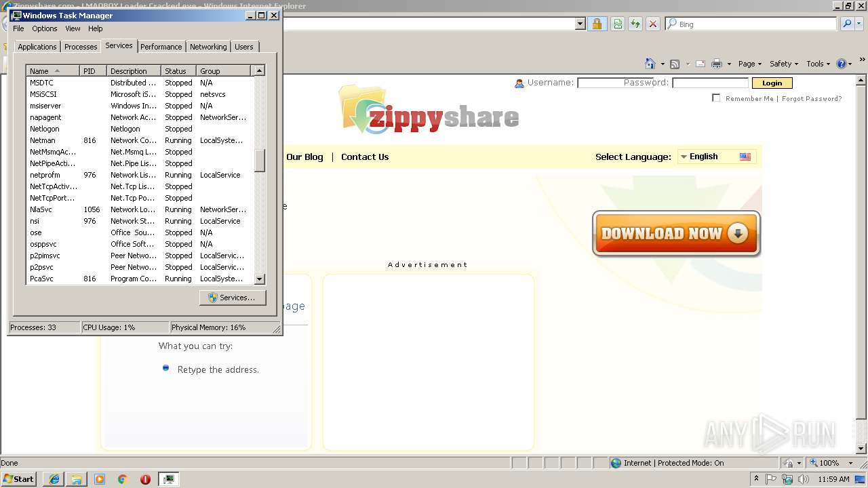Refresh the page with the green arrows icon

[635, 24]
